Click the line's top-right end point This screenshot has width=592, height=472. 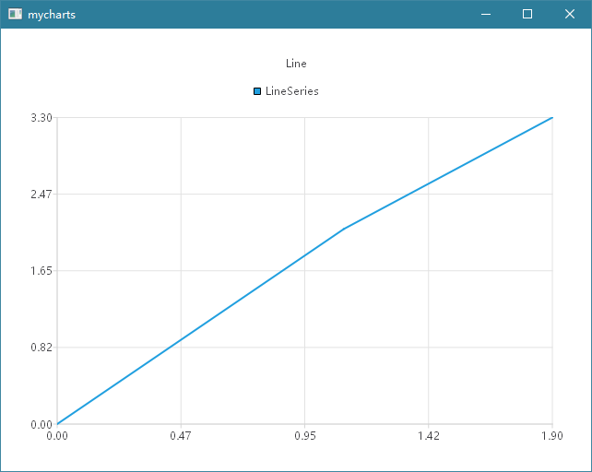click(552, 118)
